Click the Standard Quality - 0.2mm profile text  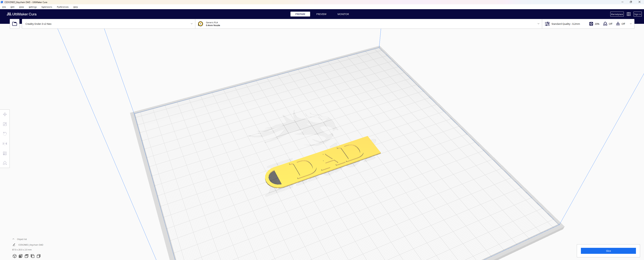tap(566, 24)
